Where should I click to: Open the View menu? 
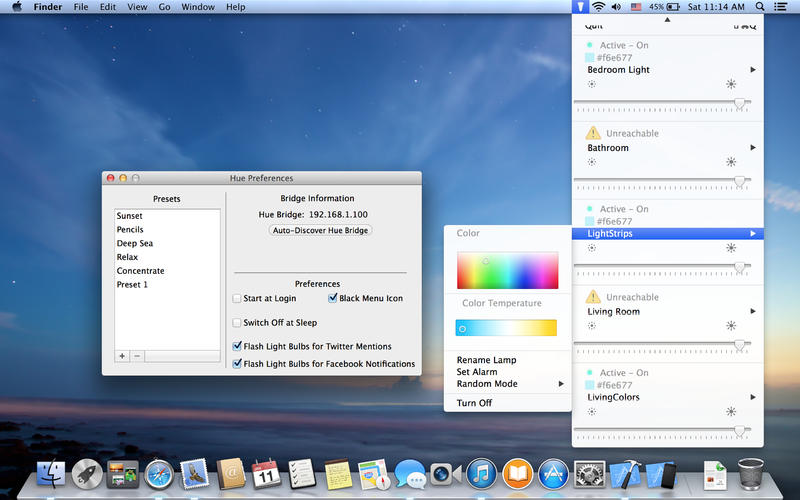point(137,7)
